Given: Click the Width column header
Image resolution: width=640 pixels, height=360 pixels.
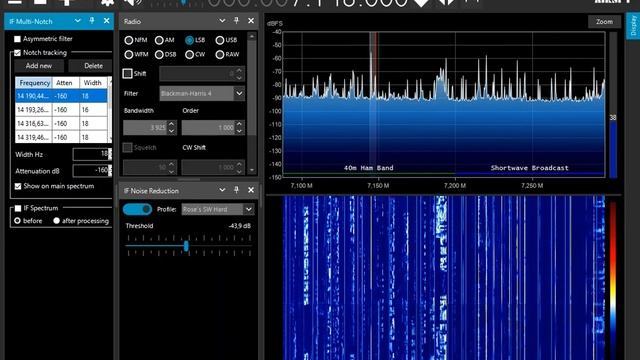Looking at the screenshot, I should 93,83.
